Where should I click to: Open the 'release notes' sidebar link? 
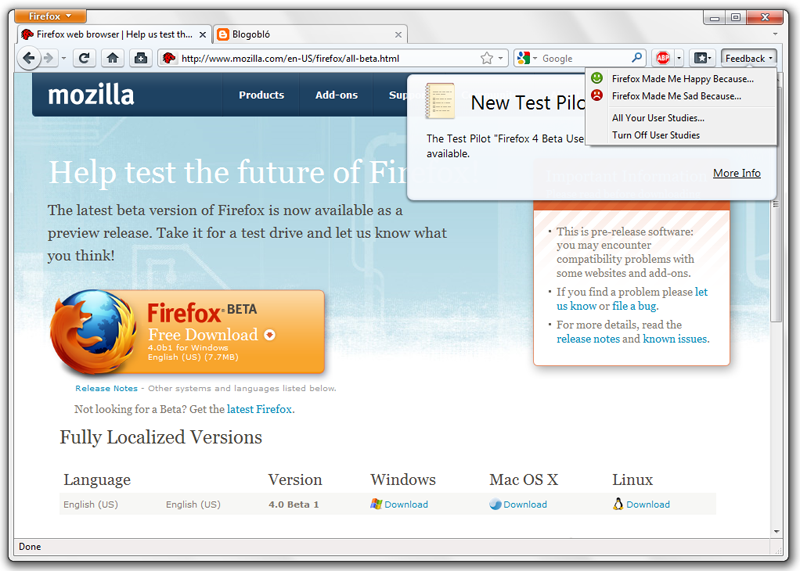tap(588, 339)
